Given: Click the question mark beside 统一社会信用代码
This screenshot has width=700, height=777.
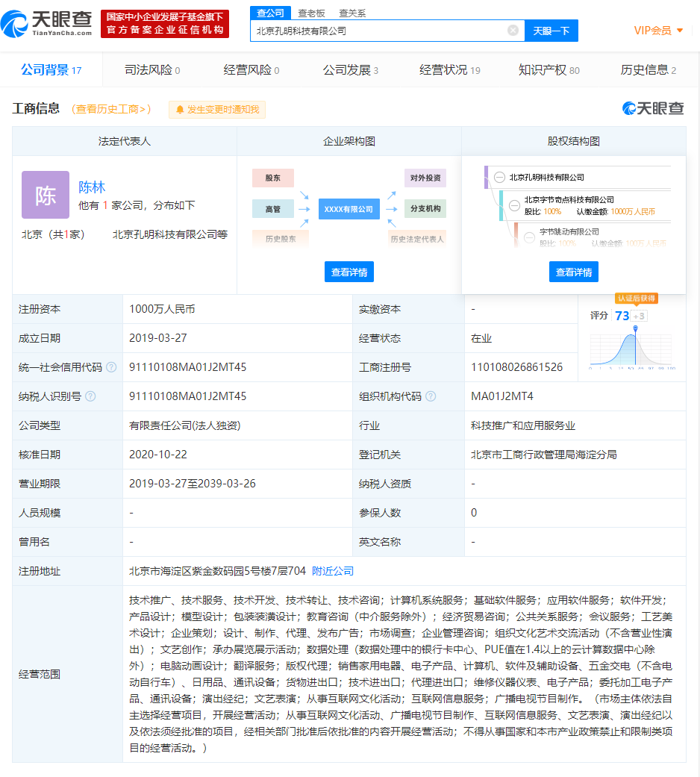Looking at the screenshot, I should [x=113, y=367].
